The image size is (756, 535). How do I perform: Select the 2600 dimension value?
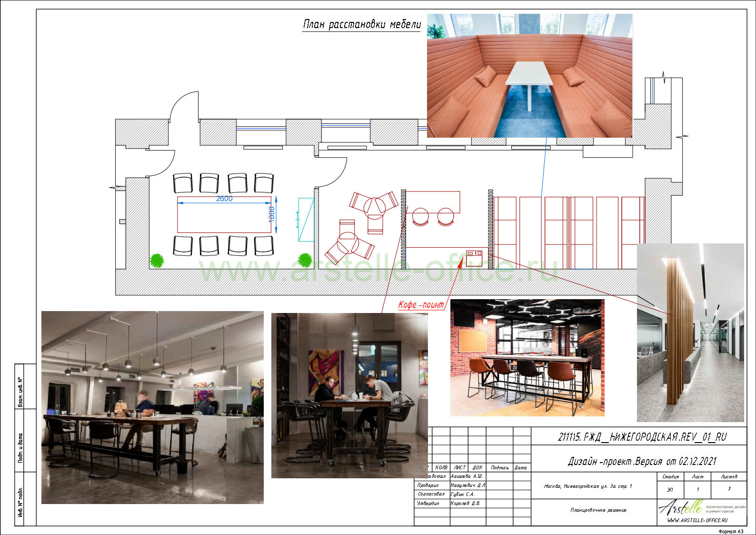tap(224, 199)
